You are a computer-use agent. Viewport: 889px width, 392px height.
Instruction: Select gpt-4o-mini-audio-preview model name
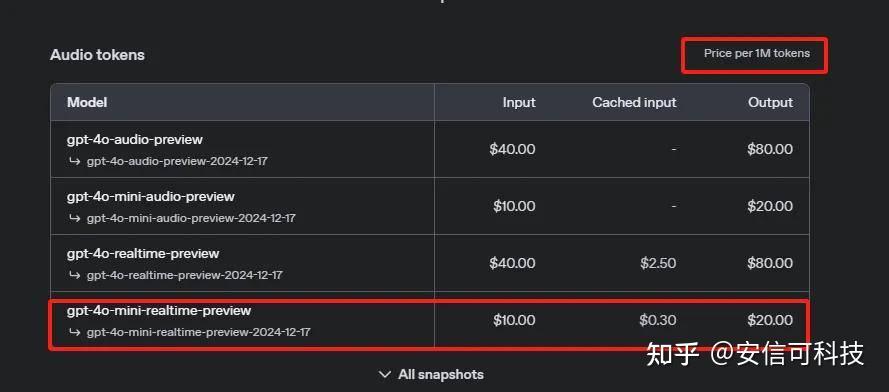pyautogui.click(x=150, y=197)
